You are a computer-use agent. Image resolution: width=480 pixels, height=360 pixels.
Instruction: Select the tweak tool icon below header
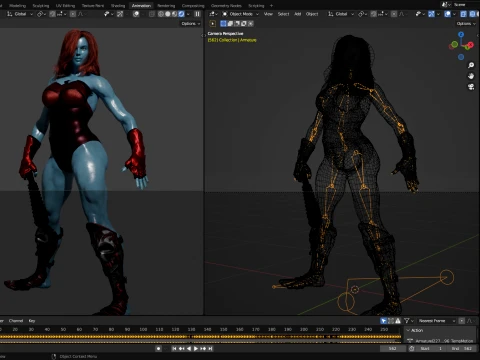(213, 23)
